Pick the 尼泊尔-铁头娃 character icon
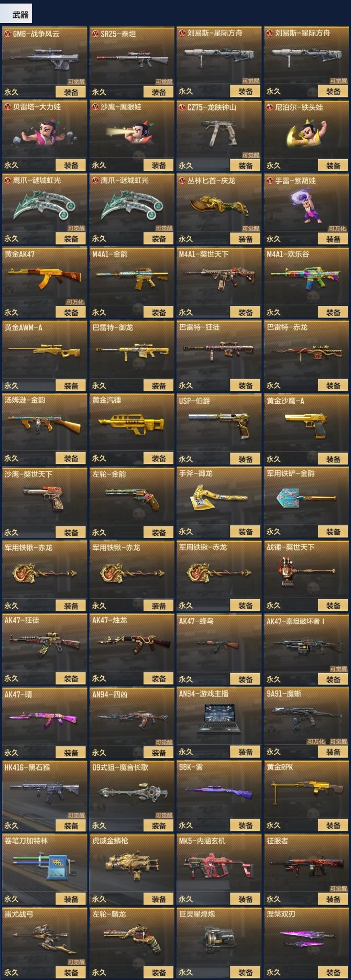 (308, 134)
